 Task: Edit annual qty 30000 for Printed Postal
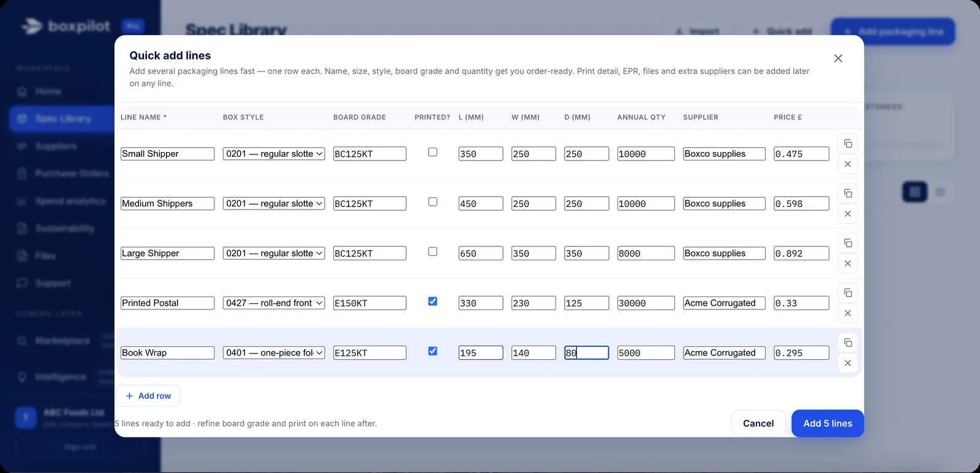point(646,303)
